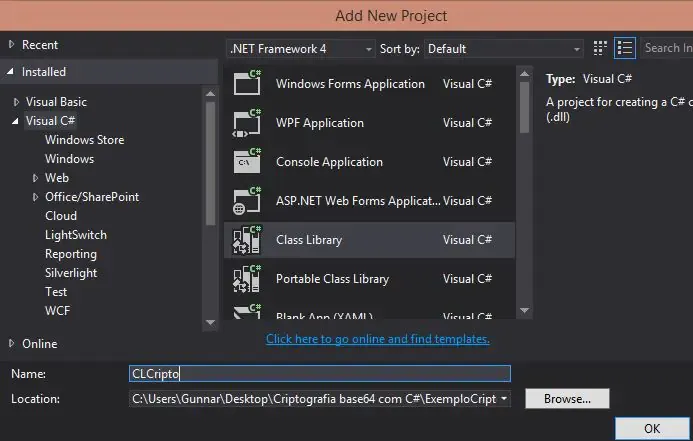
Task: Collapse the Visual C# node
Action: 15,121
